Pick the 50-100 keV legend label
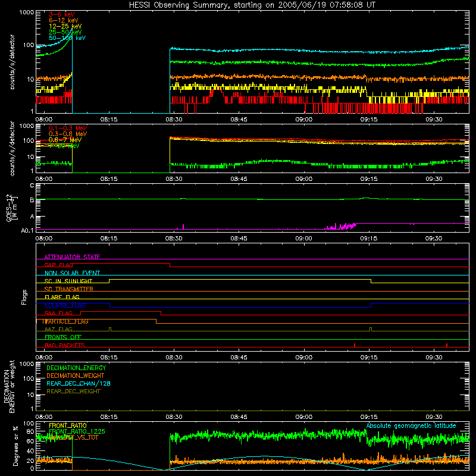This screenshot has width=476, height=476. [x=67, y=38]
